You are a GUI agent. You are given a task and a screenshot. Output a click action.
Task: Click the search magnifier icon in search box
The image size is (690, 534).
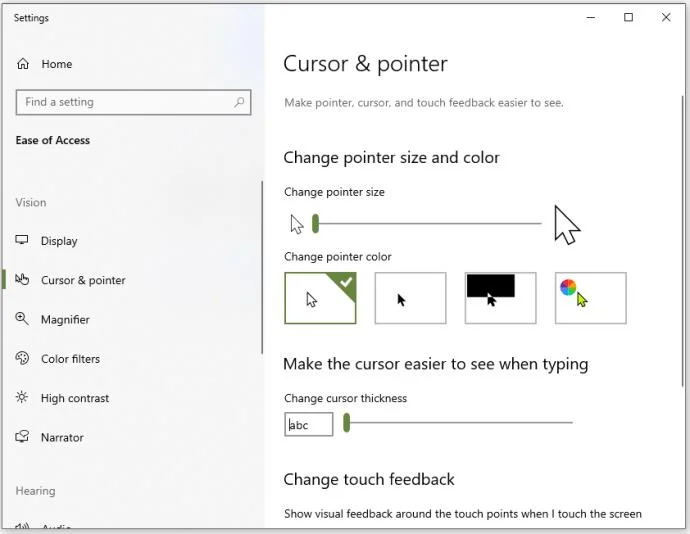pos(239,102)
